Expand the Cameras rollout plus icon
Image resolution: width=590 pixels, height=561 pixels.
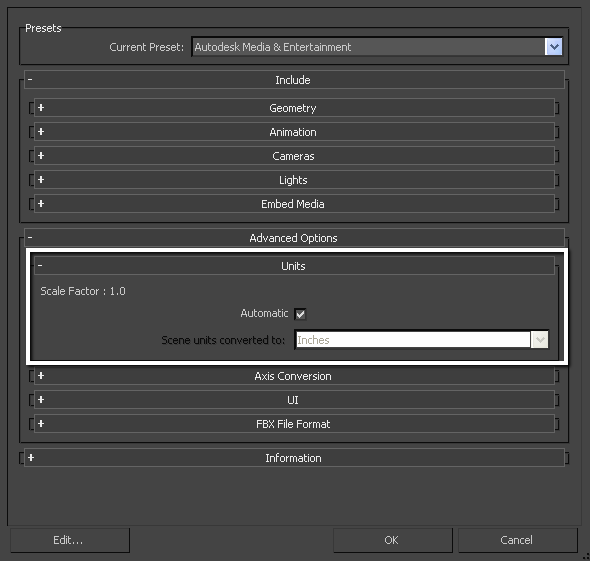coord(41,156)
